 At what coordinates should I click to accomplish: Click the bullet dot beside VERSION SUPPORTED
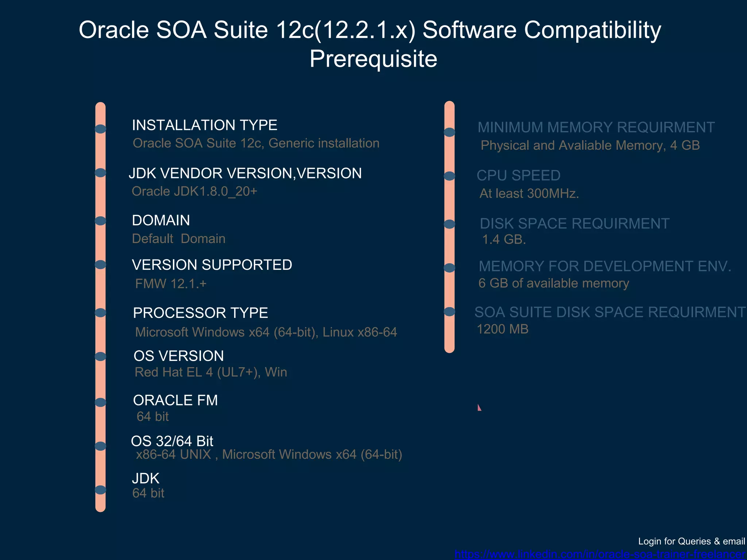pyautogui.click(x=100, y=265)
